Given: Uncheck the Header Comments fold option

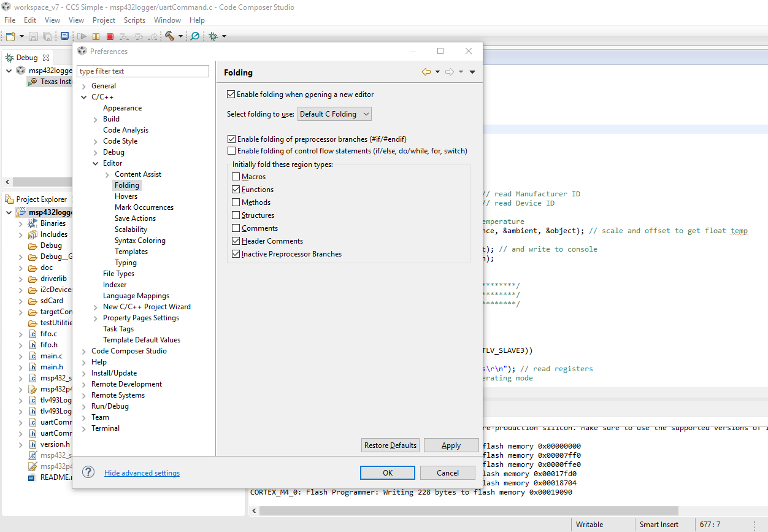Looking at the screenshot, I should (x=236, y=241).
